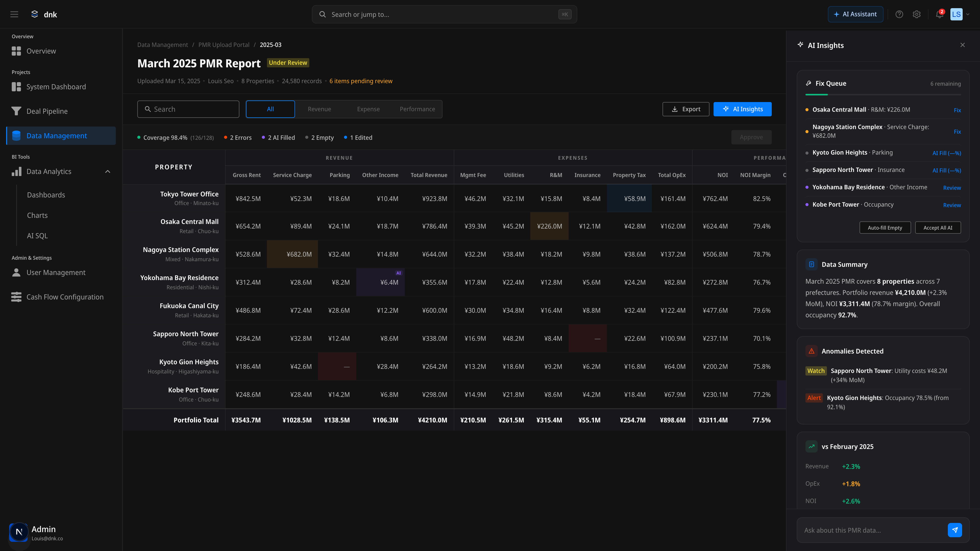The width and height of the screenshot is (980, 551).
Task: Click the PMR table Search field
Action: pyautogui.click(x=188, y=109)
